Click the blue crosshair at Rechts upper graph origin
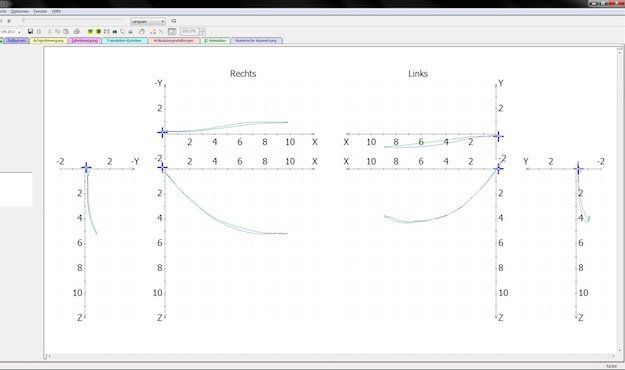The height and width of the screenshot is (370, 625). click(x=163, y=132)
